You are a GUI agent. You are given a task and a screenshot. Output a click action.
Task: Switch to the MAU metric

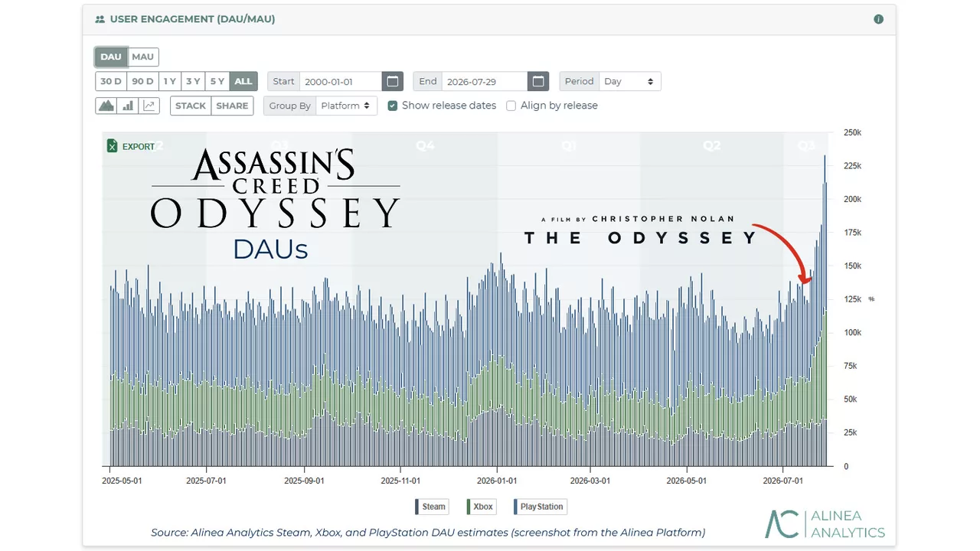click(143, 57)
